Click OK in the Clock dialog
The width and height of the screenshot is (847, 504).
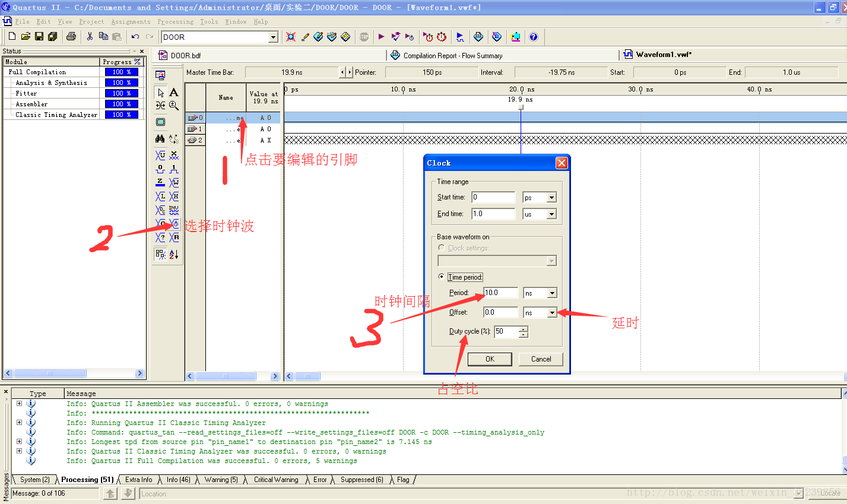pyautogui.click(x=490, y=359)
